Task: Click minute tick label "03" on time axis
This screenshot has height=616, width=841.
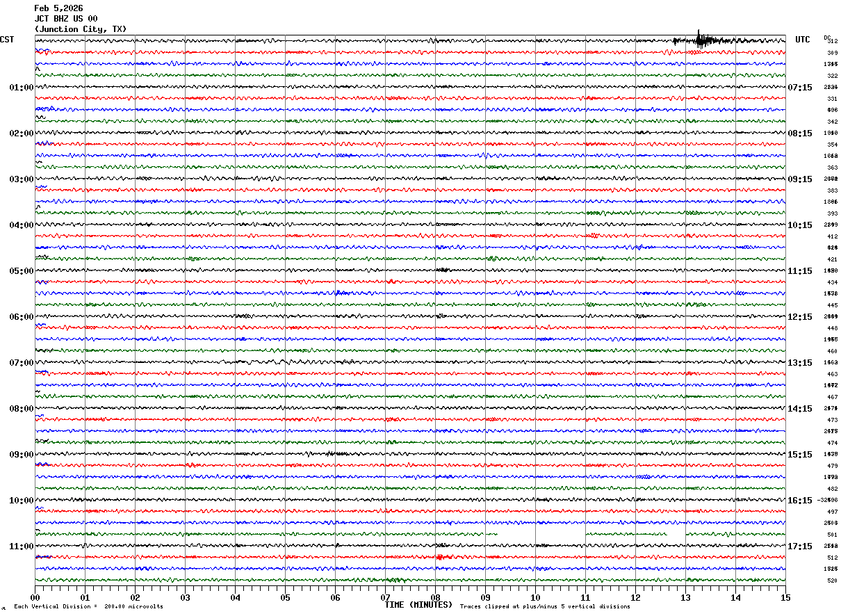Action: click(x=185, y=597)
